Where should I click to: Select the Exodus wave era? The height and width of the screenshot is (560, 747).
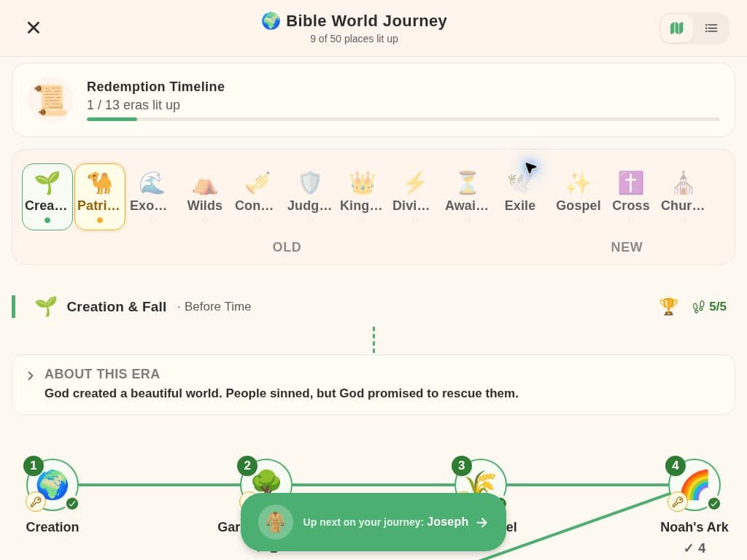tap(152, 197)
